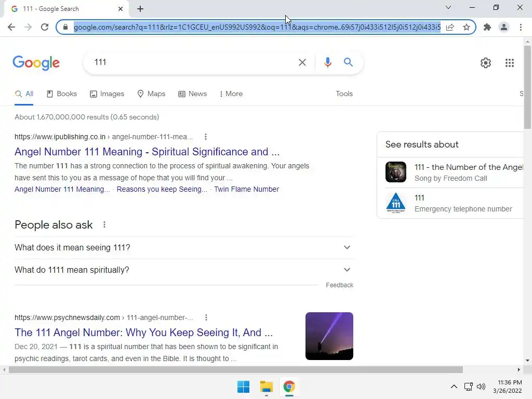Select the All results tab

[24, 94]
